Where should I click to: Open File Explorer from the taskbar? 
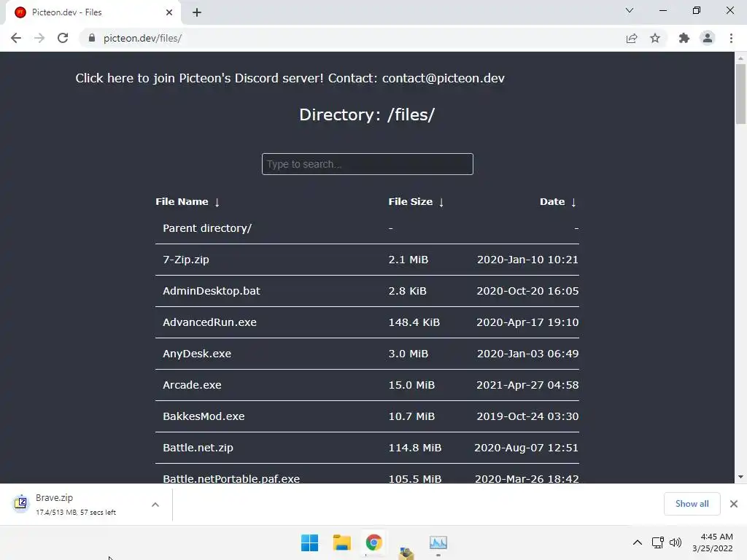coord(341,542)
